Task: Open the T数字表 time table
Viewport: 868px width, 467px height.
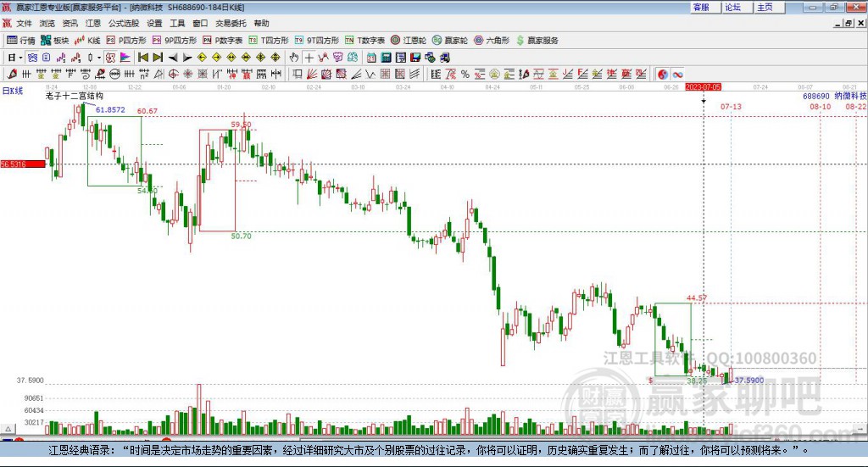Action: click(364, 41)
